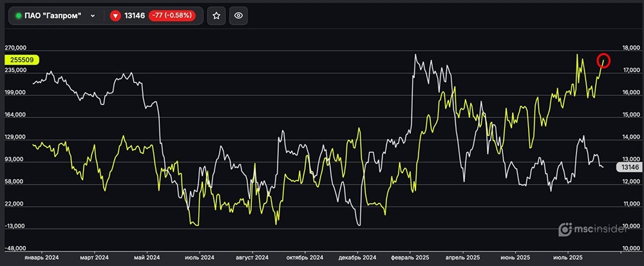Screen dimensions: 644x266
Task: Click the 18,000 right axis label
Action: [x=629, y=48]
